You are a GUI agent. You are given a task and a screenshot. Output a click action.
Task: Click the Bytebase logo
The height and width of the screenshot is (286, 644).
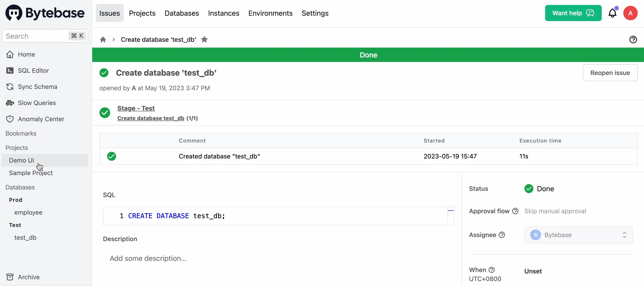(x=45, y=13)
